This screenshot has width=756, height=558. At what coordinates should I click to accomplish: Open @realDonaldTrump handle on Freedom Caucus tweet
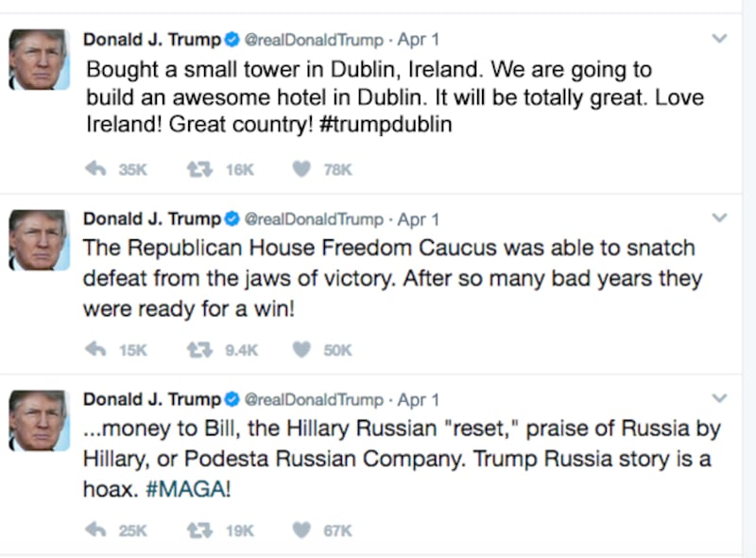click(x=315, y=219)
